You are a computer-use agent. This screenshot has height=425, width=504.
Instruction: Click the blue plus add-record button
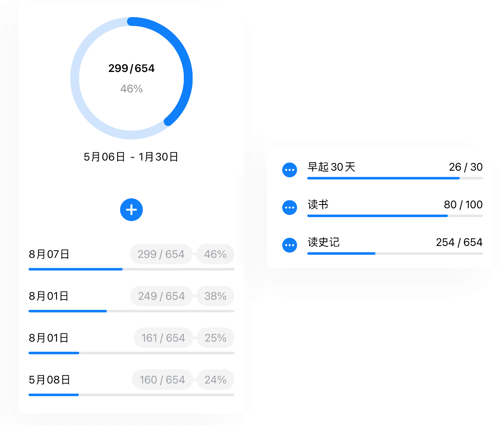[131, 210]
